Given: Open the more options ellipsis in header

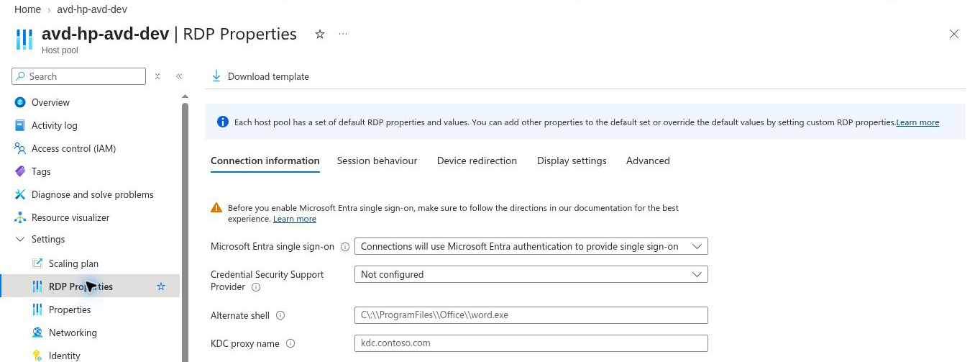Looking at the screenshot, I should (x=343, y=34).
